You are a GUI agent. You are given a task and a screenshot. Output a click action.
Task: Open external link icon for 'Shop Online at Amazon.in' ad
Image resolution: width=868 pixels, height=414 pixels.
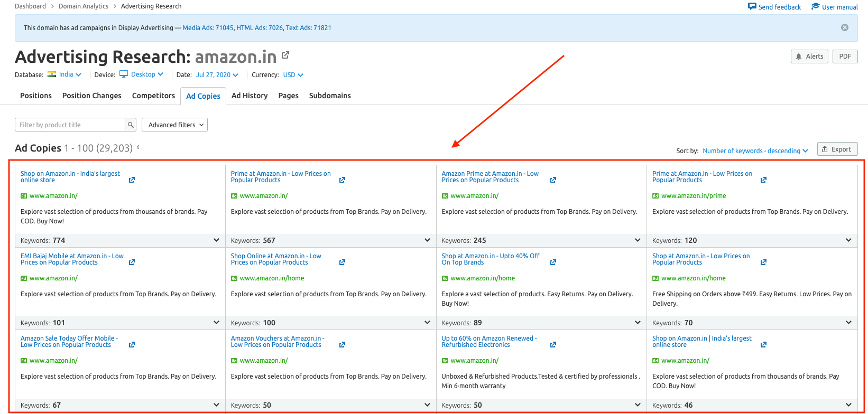pyautogui.click(x=342, y=262)
